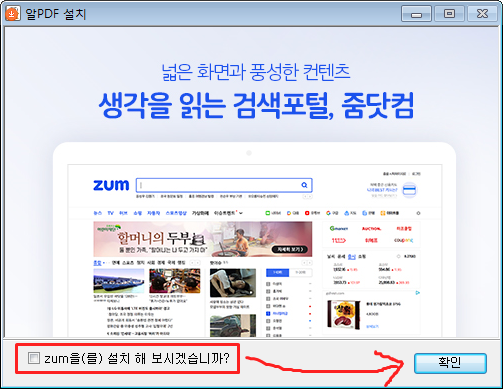
Task: Click the search box in the zum preview
Action: point(224,185)
